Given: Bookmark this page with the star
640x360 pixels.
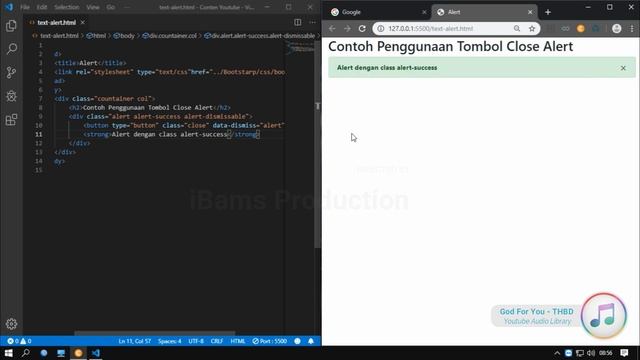Looking at the screenshot, I should point(532,29).
